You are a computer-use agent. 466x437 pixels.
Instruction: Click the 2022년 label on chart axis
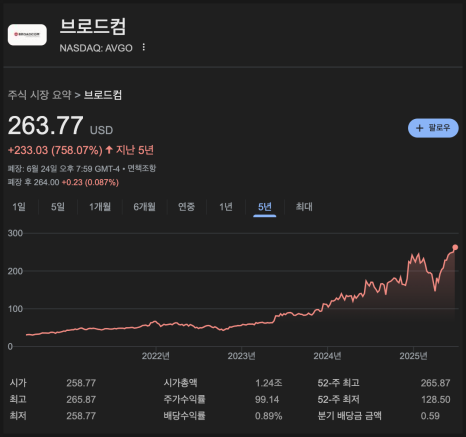click(x=156, y=356)
